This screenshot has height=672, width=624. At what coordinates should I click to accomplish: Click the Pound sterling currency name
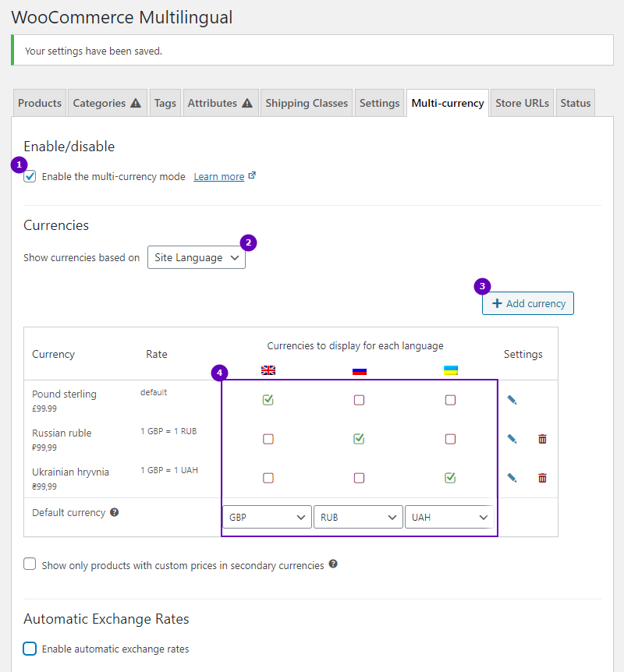[64, 394]
